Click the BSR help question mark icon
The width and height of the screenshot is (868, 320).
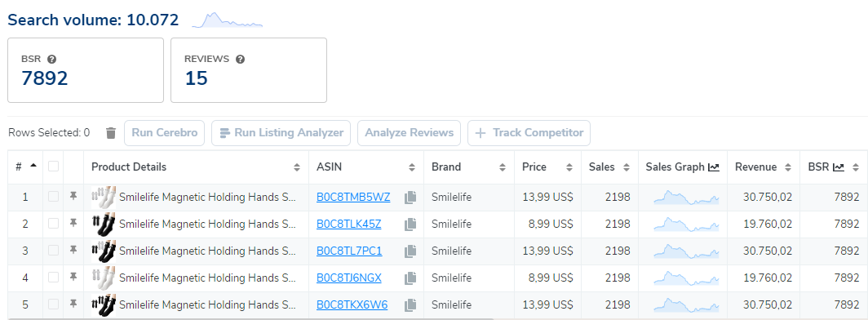coord(52,60)
